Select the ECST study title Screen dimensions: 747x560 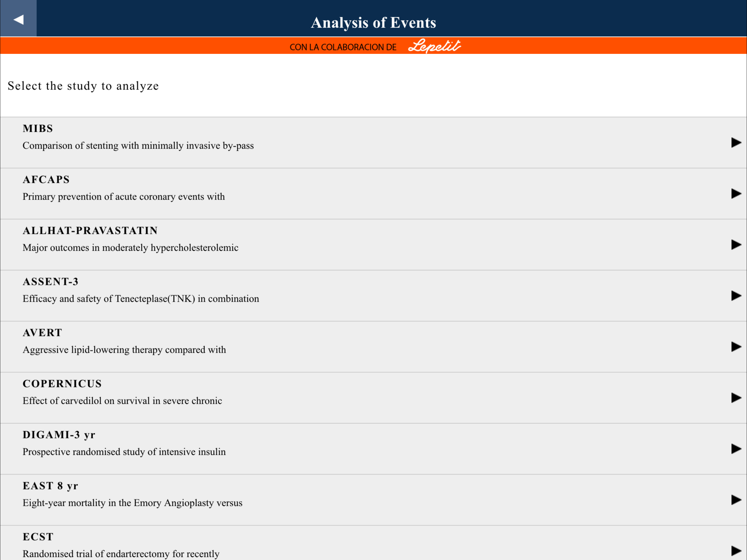click(x=38, y=536)
